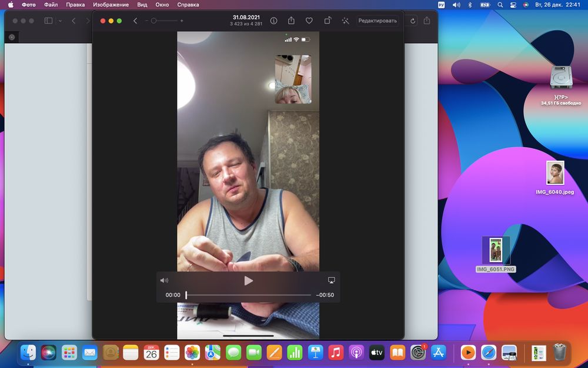Click the date 31.08.2021 in title
Image resolution: width=588 pixels, height=368 pixels.
click(246, 17)
